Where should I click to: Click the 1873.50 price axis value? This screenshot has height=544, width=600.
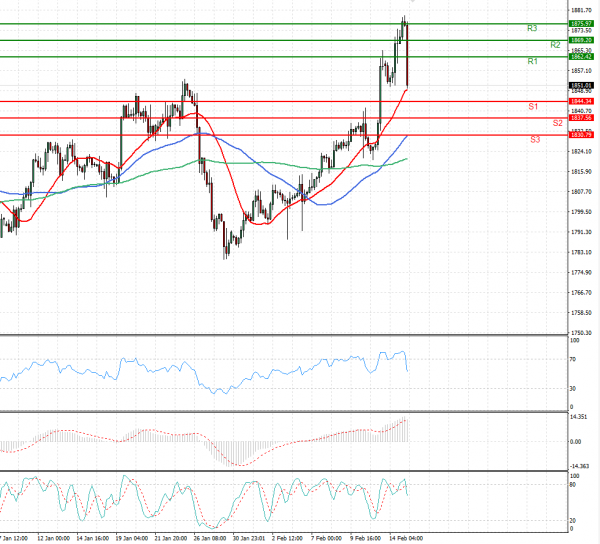[x=581, y=30]
